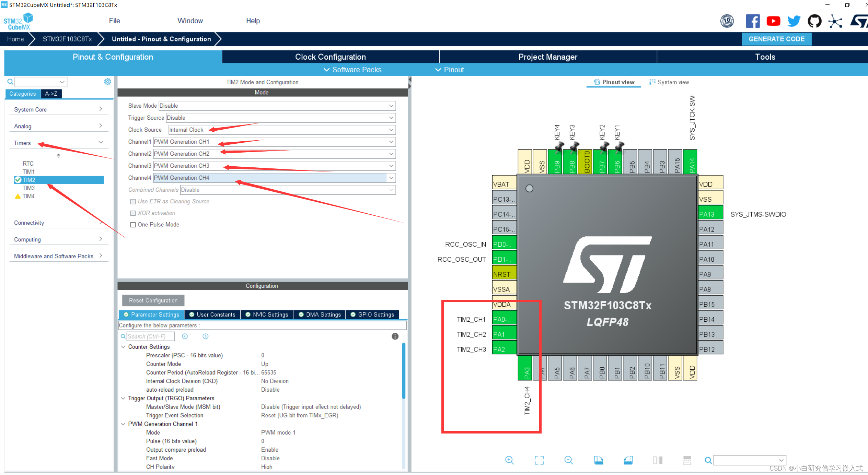Click the Twitter bird icon

pos(794,21)
